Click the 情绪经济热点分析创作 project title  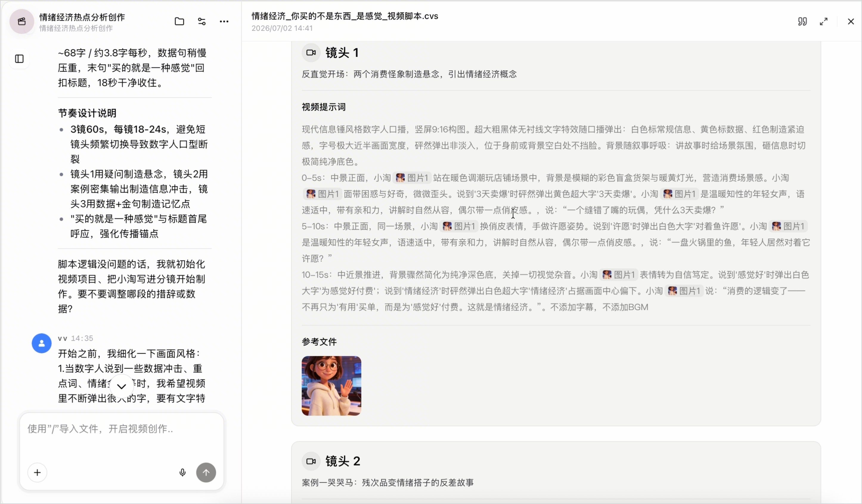point(82,17)
